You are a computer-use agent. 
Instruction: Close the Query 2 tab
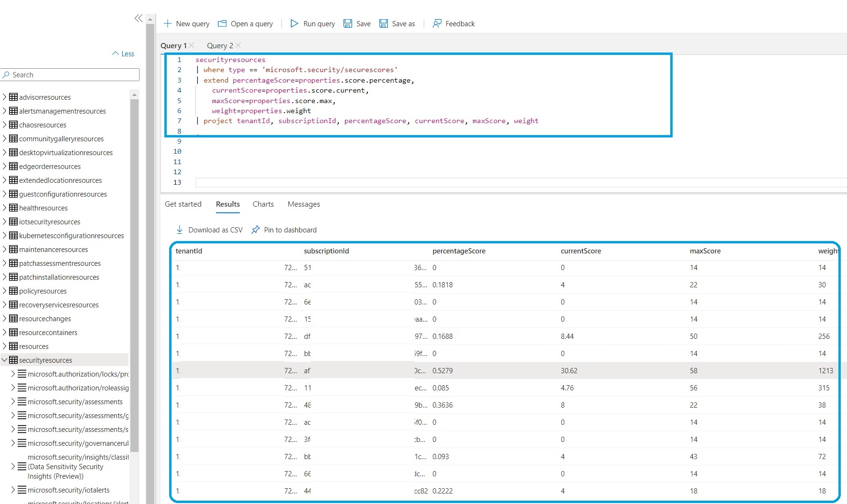tap(238, 45)
